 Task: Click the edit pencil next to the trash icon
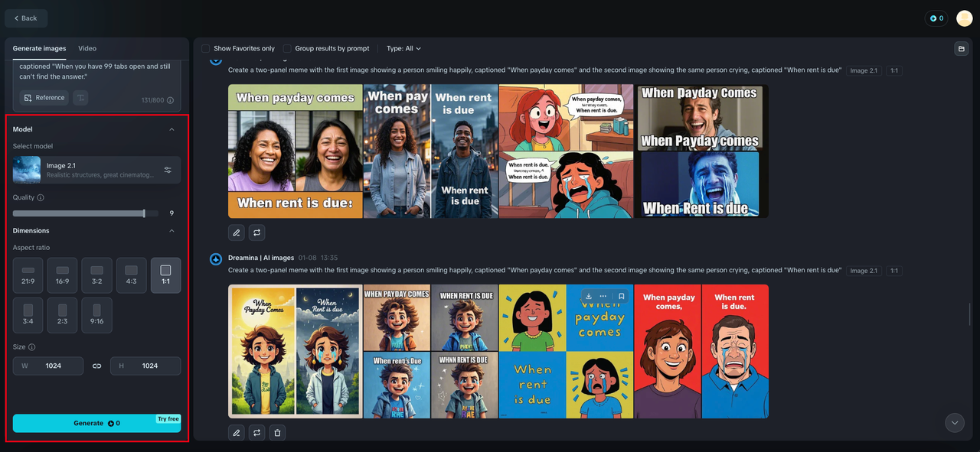coord(237,433)
